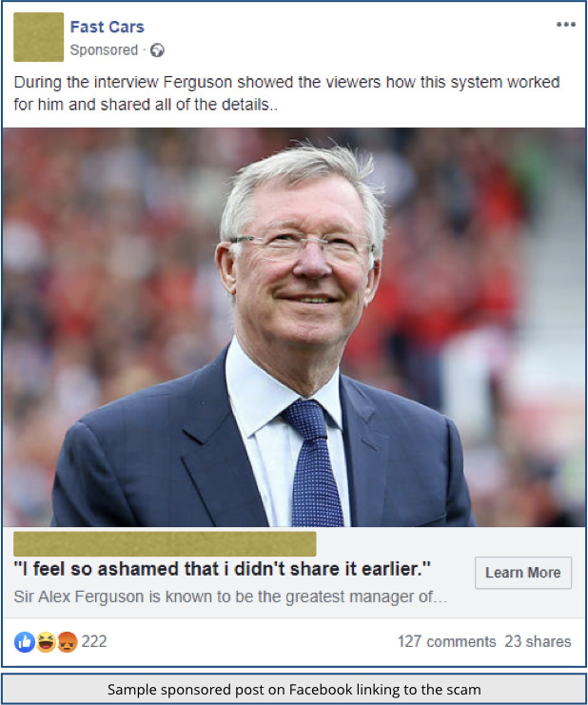The image size is (588, 705).
Task: Click the Angry reaction icon
Action: pos(68,641)
